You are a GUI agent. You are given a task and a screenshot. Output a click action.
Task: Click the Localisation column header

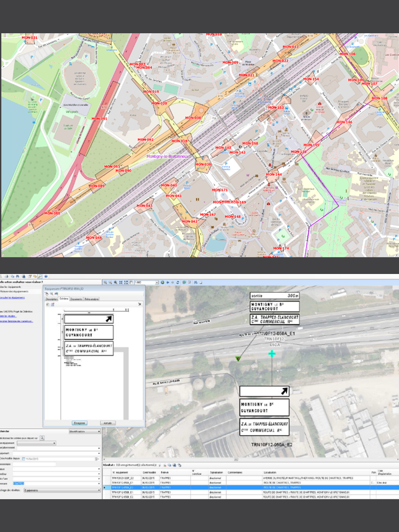point(270,473)
